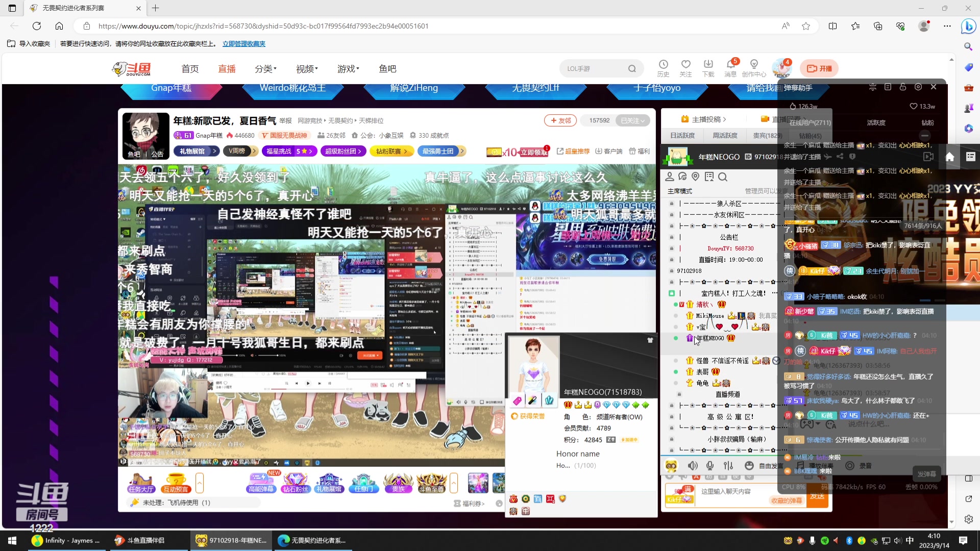The height and width of the screenshot is (551, 980).
Task: Switch to the 周活跃度 tab
Action: pyautogui.click(x=725, y=136)
